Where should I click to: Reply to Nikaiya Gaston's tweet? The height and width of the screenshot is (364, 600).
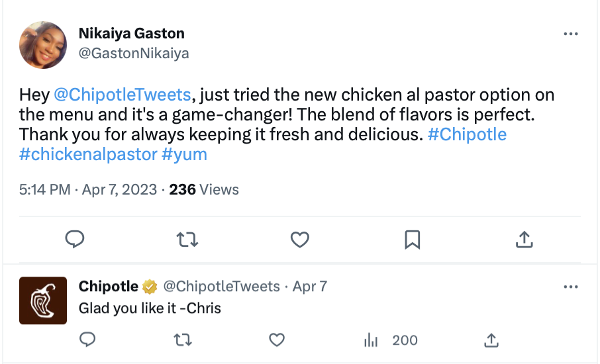pos(75,240)
